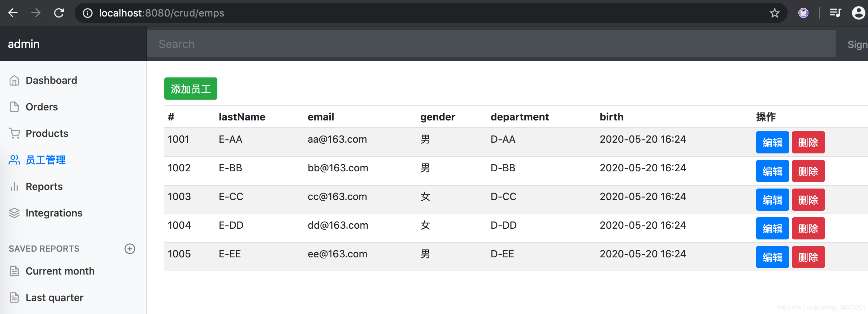Click the 员工管理 users icon
Image resolution: width=868 pixels, height=314 pixels.
click(14, 160)
